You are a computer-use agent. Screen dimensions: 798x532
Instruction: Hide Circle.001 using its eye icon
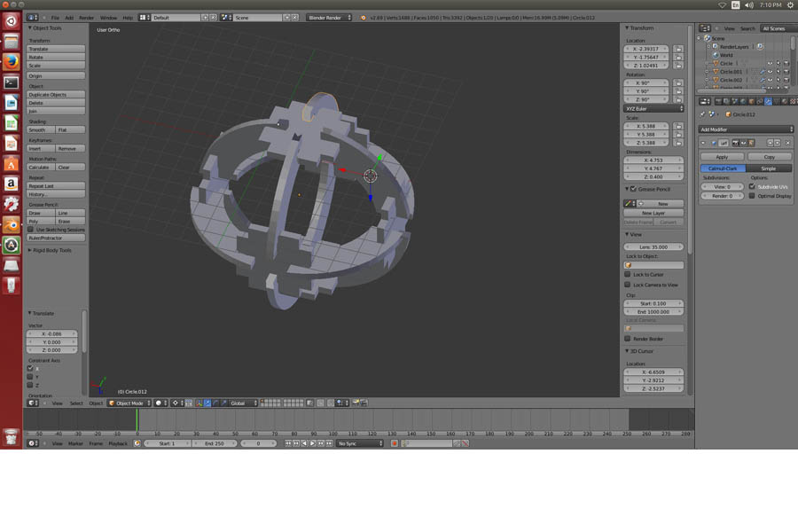(x=769, y=72)
